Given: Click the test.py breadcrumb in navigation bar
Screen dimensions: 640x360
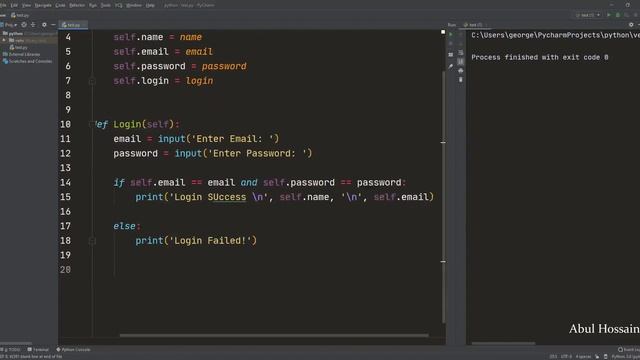Looking at the screenshot, I should tap(20, 15).
